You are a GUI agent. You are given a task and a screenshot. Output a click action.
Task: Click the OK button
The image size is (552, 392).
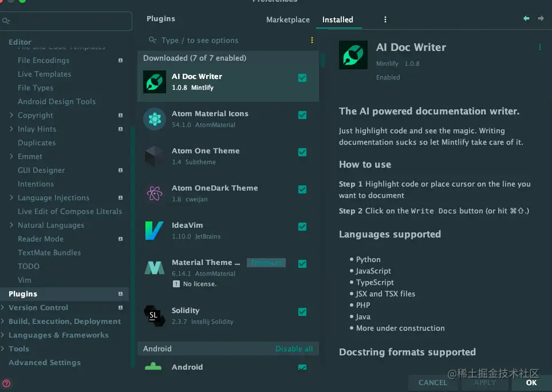point(531,382)
